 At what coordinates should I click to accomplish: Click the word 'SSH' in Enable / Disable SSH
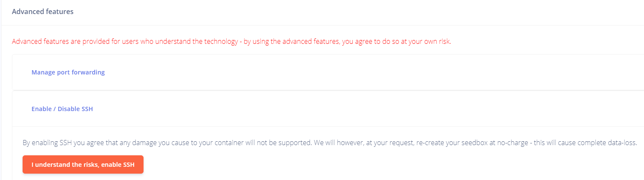coord(87,109)
